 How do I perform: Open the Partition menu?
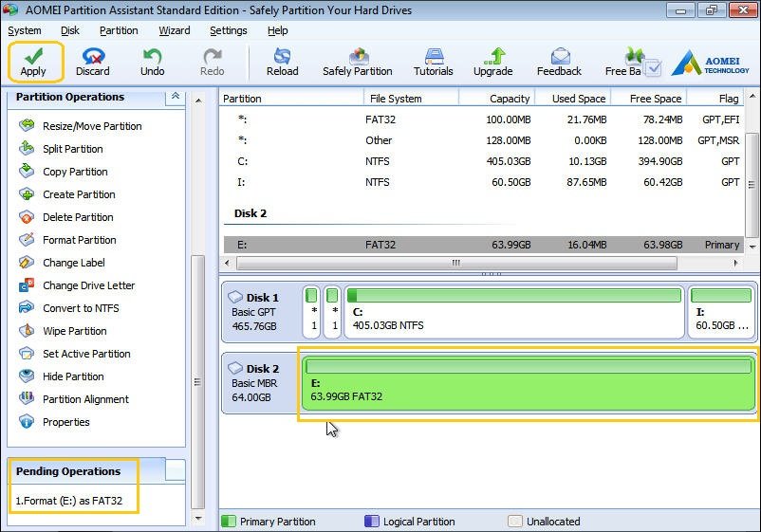click(x=119, y=30)
